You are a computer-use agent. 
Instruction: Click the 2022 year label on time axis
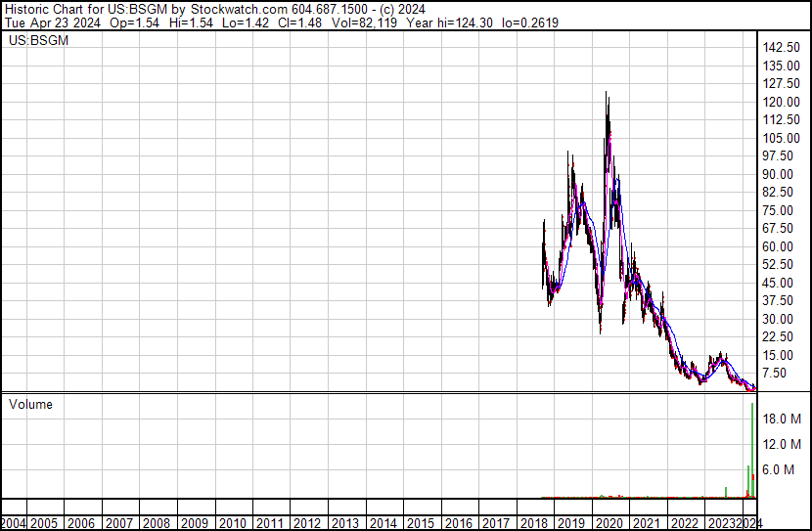click(x=685, y=524)
